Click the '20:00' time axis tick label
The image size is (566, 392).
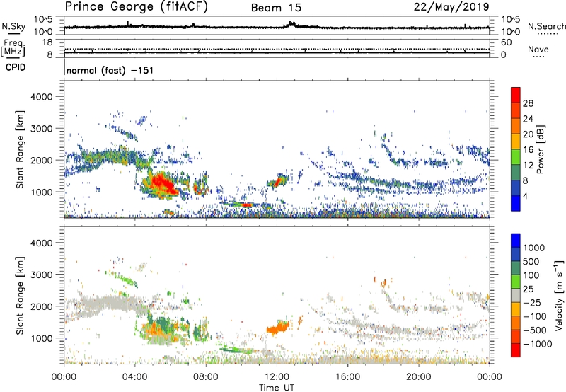point(419,377)
